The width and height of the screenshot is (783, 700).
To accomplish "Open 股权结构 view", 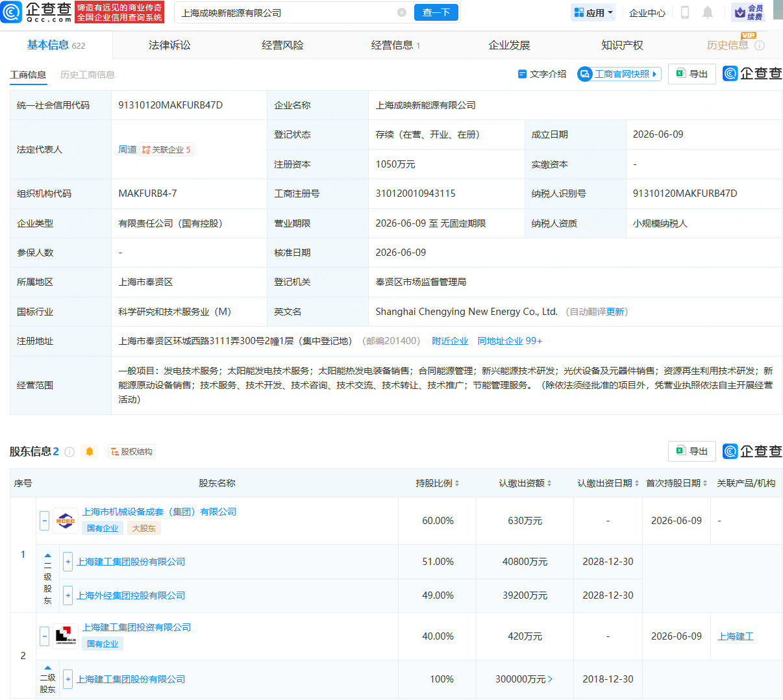I will 132,451.
